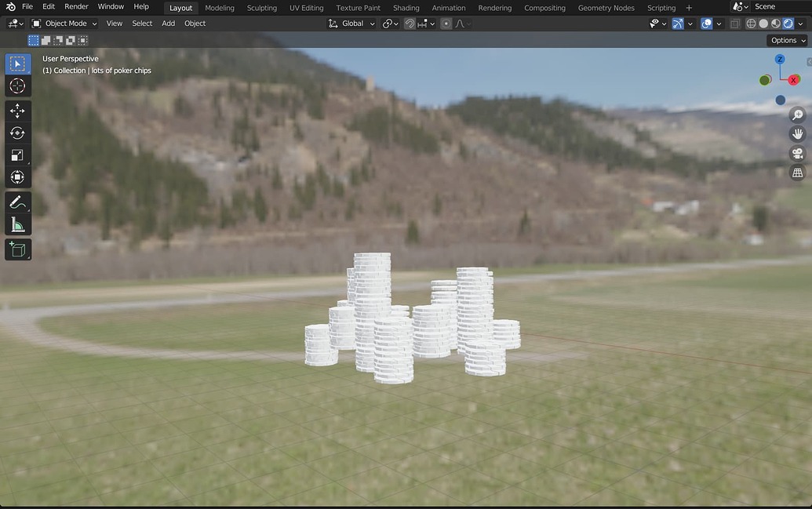Open the viewport shading options dropdown
The image size is (812, 509).
pos(800,24)
